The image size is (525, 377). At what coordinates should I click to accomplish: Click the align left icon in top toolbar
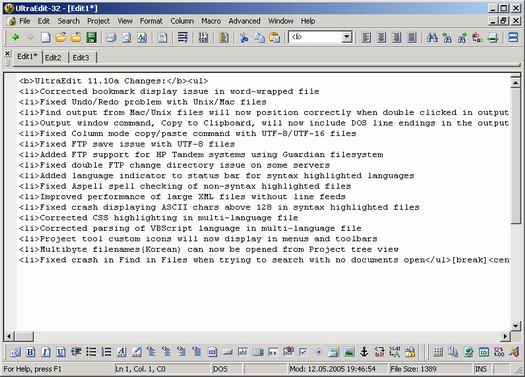pyautogui.click(x=367, y=37)
